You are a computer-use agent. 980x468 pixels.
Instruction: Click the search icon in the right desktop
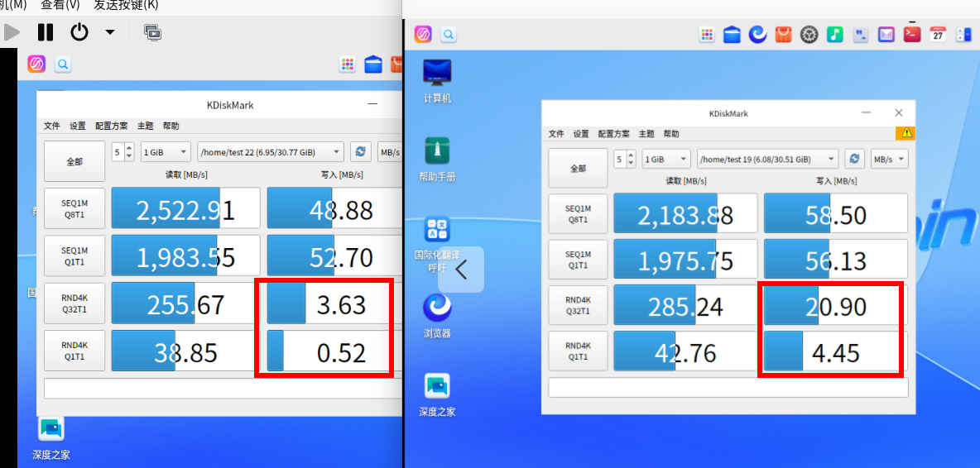[x=448, y=34]
